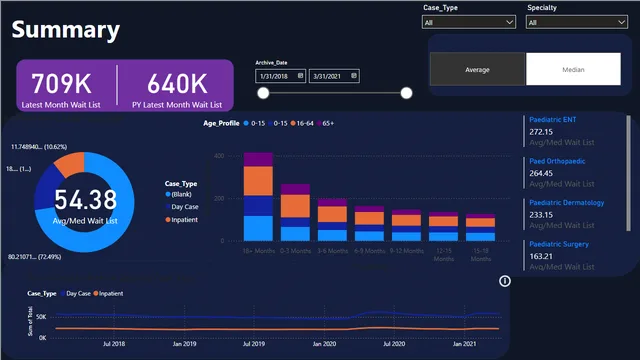Click the 640K PY Latest Month card

(x=177, y=90)
